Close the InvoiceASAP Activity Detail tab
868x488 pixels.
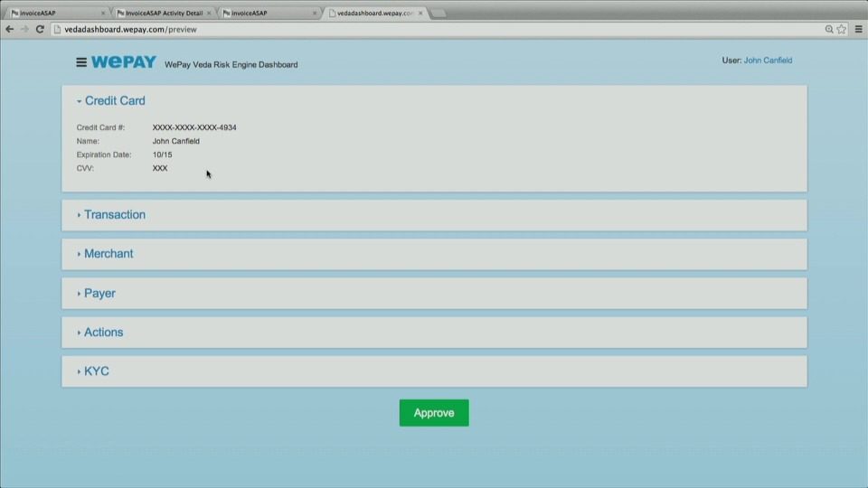(209, 13)
